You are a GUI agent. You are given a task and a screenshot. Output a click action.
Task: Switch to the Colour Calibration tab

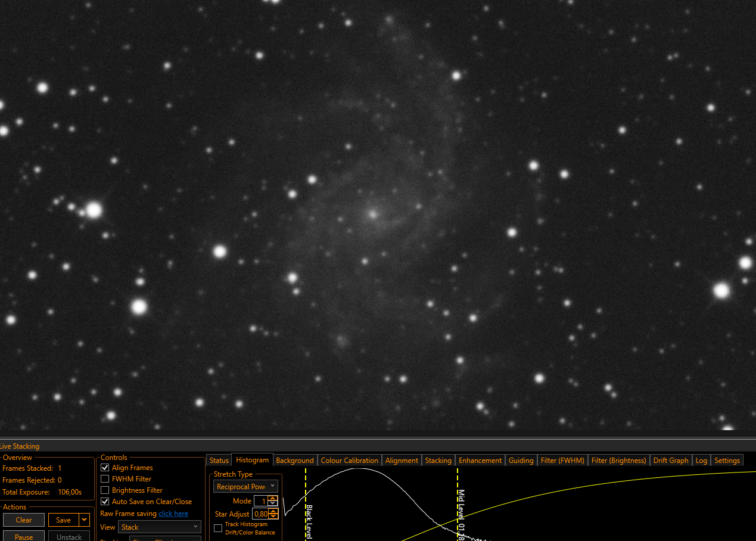tap(349, 461)
